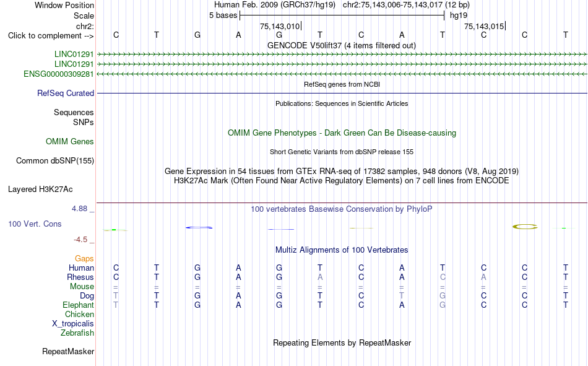Click the 5 bases scale bar
This screenshot has height=366, width=588.
coord(342,15)
